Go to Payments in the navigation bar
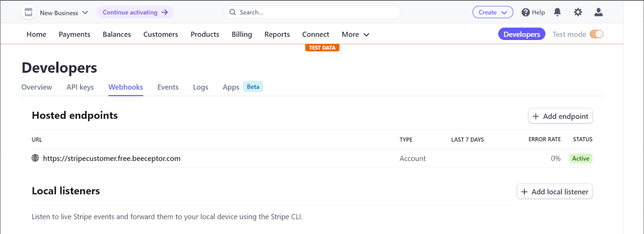This screenshot has height=234, width=644. pos(74,34)
